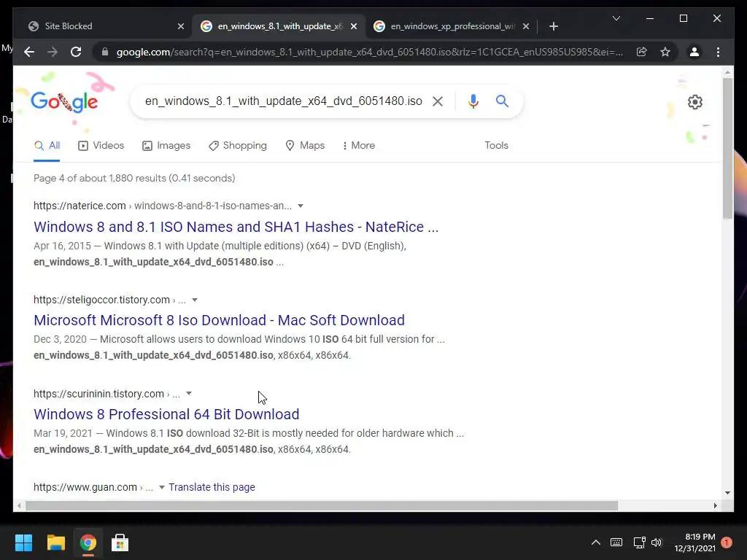Viewport: 747px width, 560px height.
Task: Click Translate this page link
Action: point(212,487)
